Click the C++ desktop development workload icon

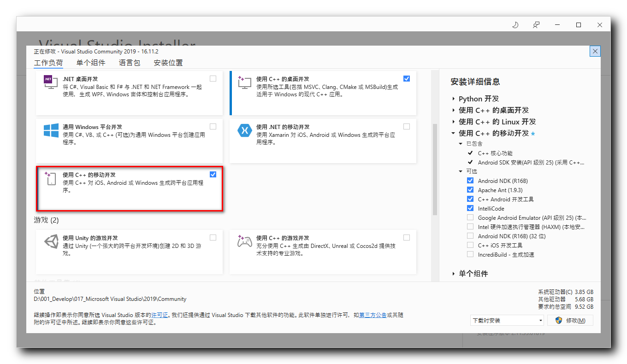pos(244,82)
